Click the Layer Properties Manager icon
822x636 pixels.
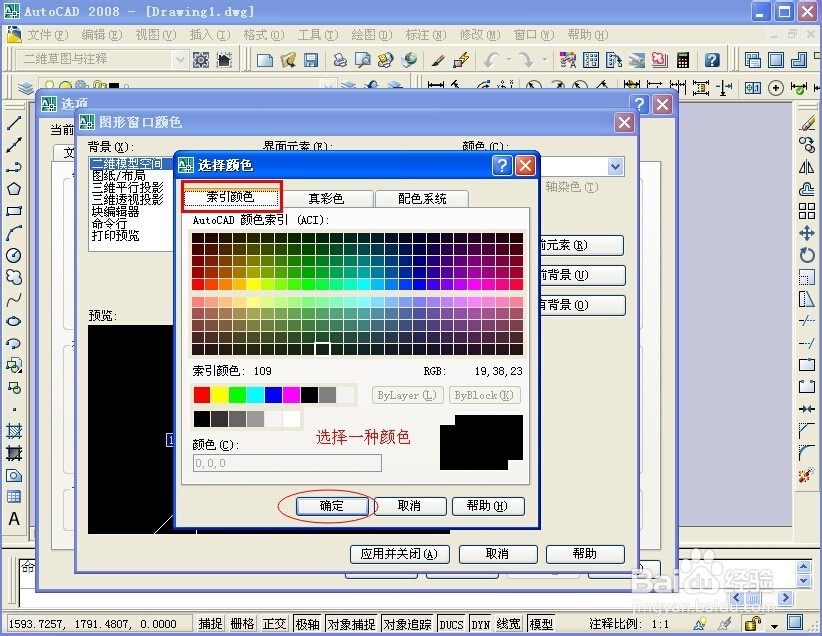pyautogui.click(x=26, y=88)
